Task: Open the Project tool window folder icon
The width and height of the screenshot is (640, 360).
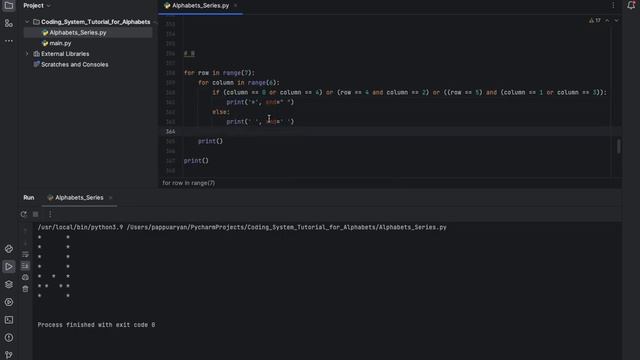Action: click(9, 6)
